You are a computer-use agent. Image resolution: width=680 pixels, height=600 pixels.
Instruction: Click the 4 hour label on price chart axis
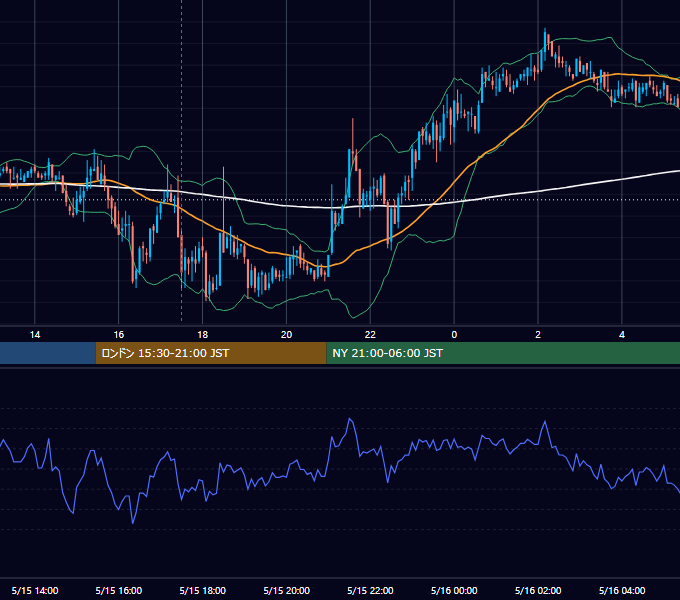click(622, 335)
